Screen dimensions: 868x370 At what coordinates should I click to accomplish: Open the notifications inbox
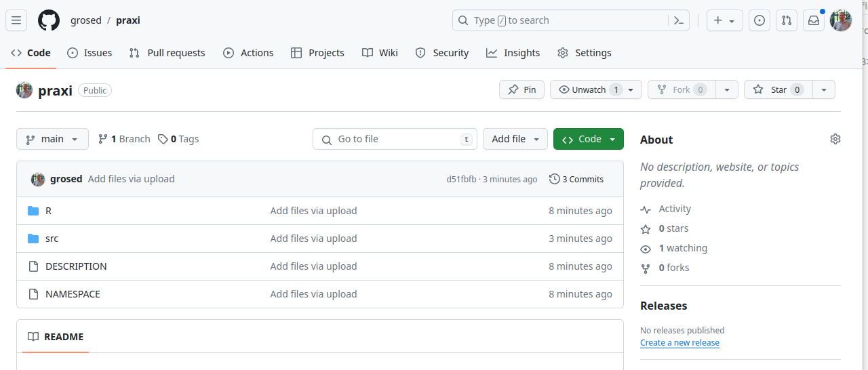pyautogui.click(x=813, y=20)
